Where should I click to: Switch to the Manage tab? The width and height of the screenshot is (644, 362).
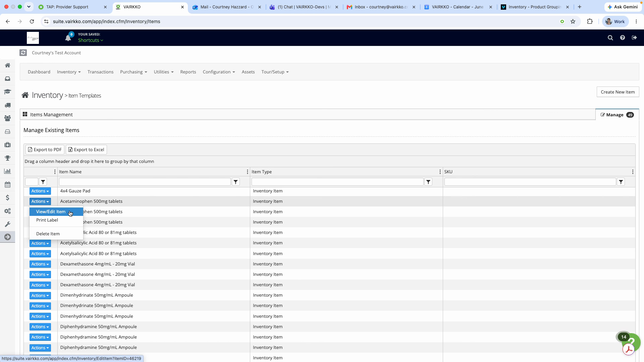click(617, 115)
